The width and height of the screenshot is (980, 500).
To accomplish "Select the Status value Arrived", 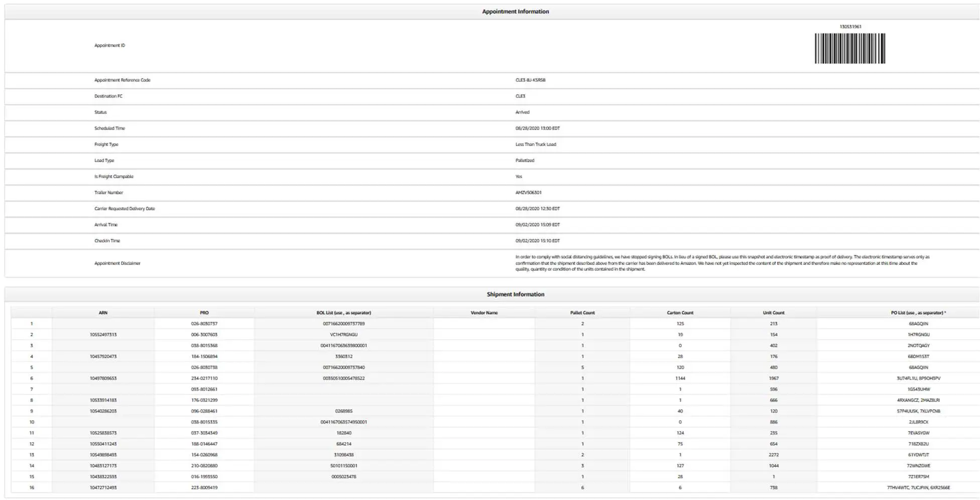I will point(522,112).
